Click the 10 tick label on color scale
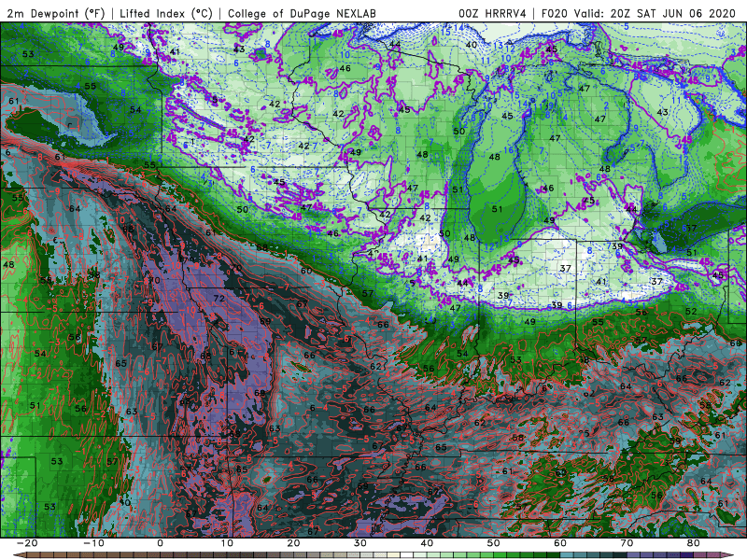The width and height of the screenshot is (747, 560). click(227, 543)
